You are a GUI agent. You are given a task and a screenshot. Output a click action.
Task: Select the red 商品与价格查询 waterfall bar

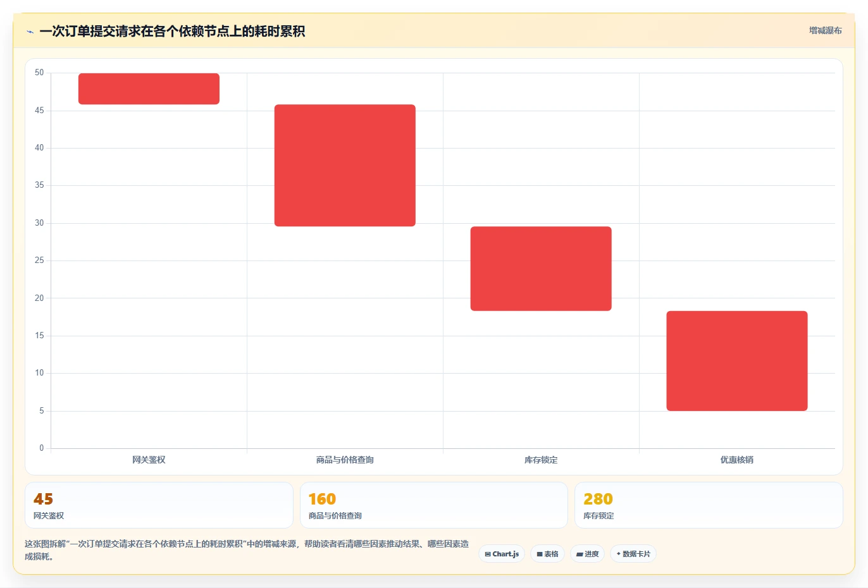[345, 165]
